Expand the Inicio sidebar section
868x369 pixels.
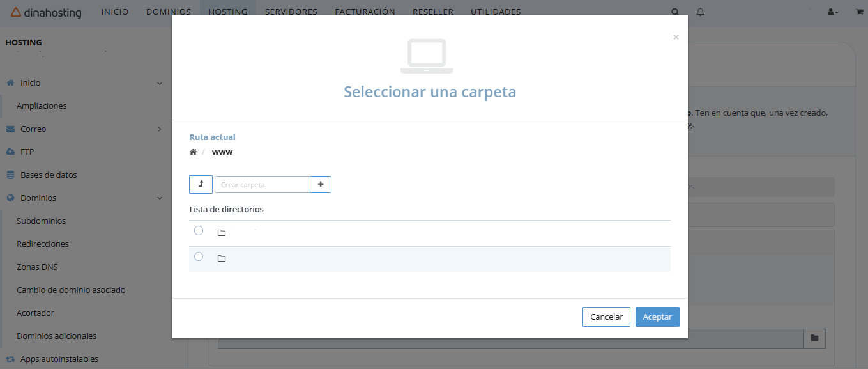point(159,82)
